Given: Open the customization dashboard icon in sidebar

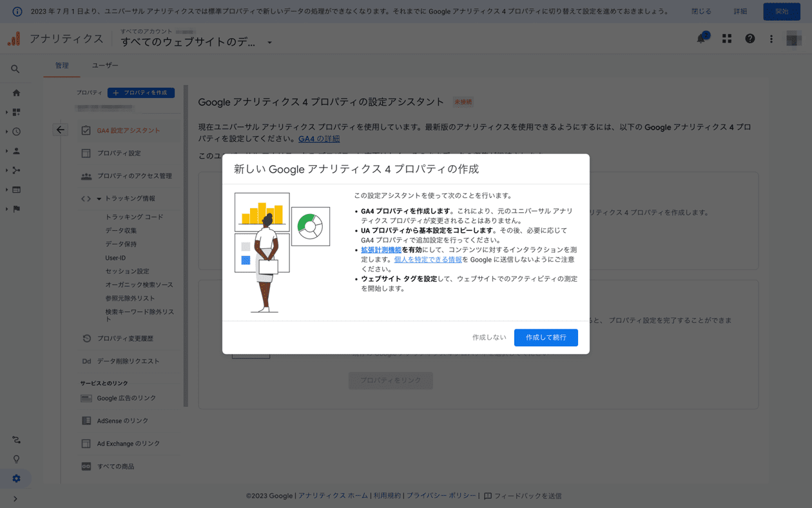Looking at the screenshot, I should (17, 112).
